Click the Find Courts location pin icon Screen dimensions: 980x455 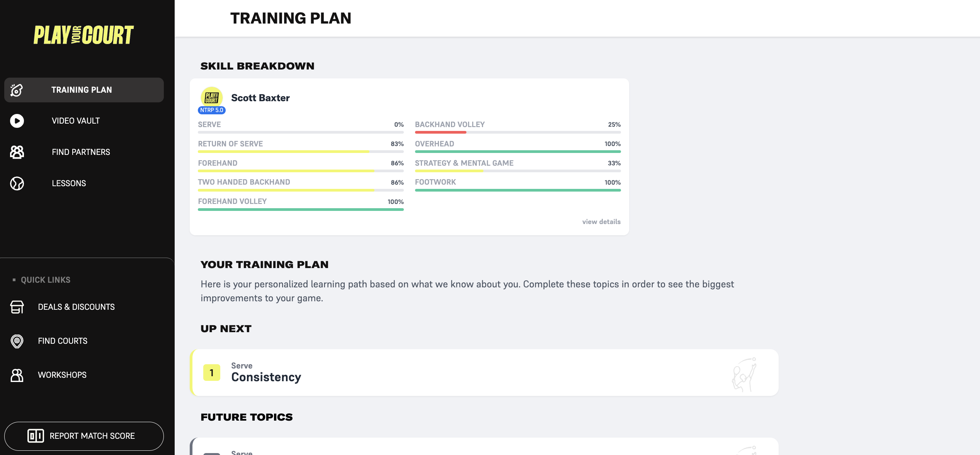click(x=17, y=341)
